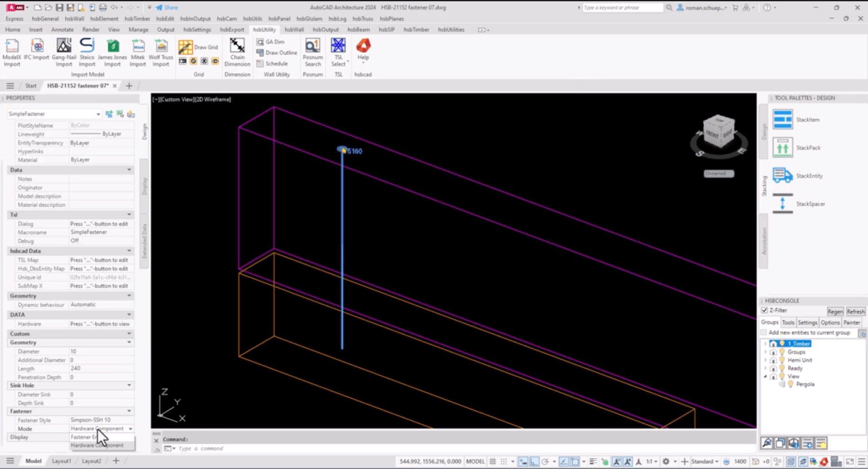Open the Mitek Import tool

point(138,52)
